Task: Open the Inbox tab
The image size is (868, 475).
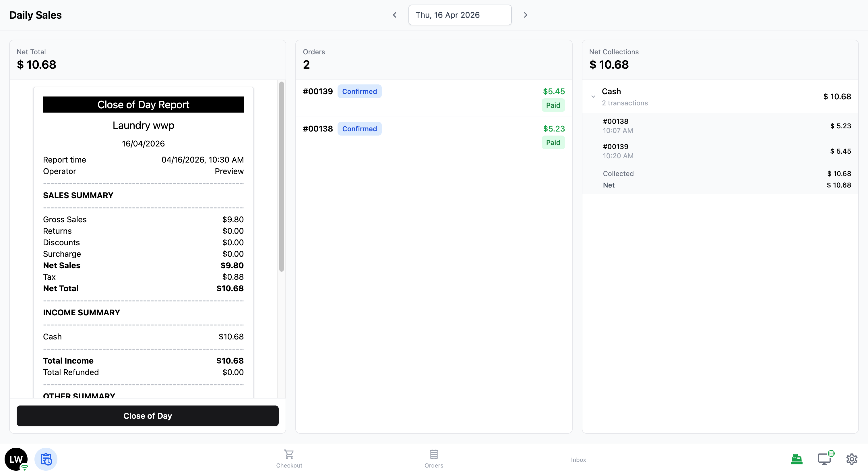Action: 578,459
